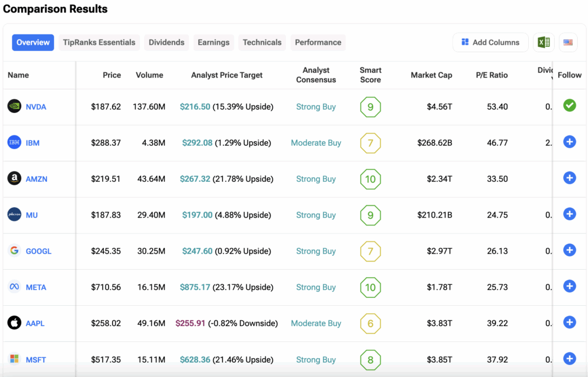Click the Amazon company logo
This screenshot has width=588, height=377.
point(14,178)
